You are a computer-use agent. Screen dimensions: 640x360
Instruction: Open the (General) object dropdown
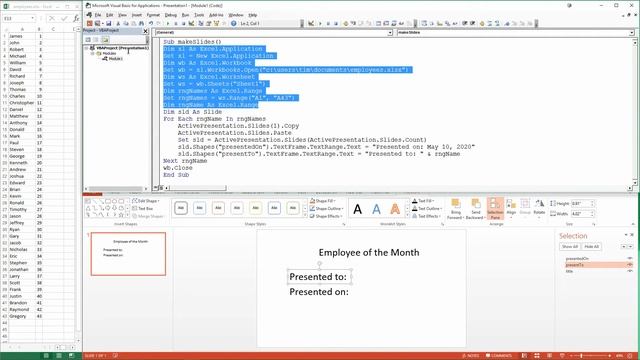[390, 33]
